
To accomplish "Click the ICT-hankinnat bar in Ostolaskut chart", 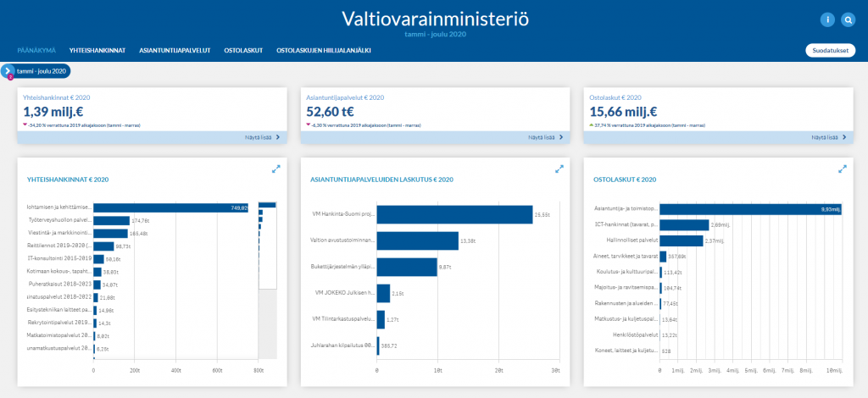I will pyautogui.click(x=684, y=224).
